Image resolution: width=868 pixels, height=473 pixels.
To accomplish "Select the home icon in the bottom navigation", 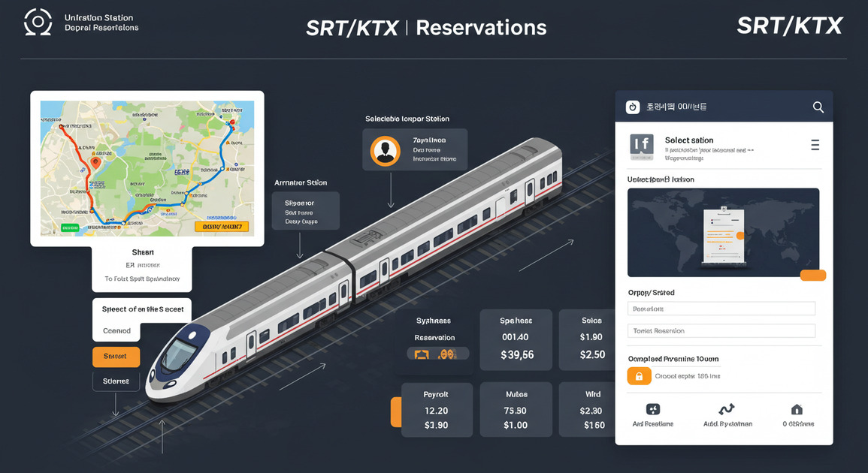I will (x=796, y=409).
